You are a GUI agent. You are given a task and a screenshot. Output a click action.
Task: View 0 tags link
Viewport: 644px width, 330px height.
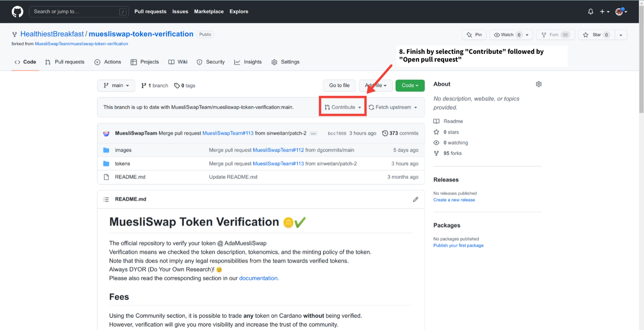click(184, 86)
